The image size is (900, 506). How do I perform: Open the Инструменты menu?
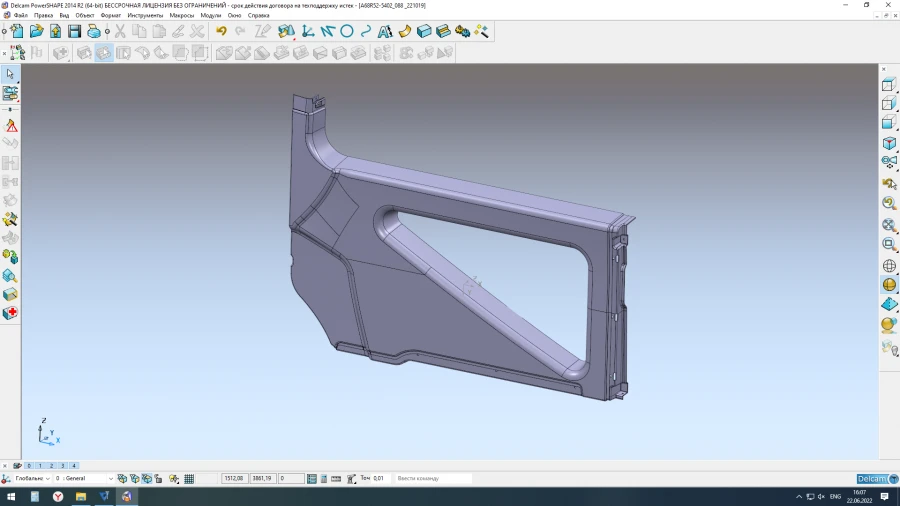coord(145,16)
